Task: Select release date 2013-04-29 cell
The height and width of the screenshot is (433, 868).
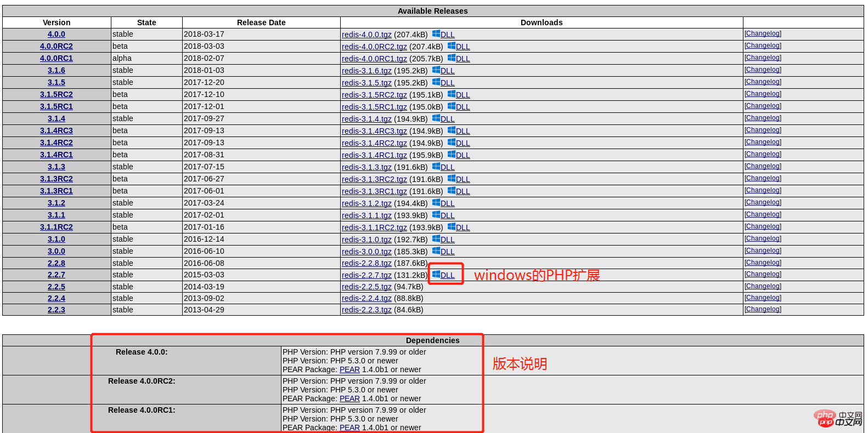Action: point(261,310)
